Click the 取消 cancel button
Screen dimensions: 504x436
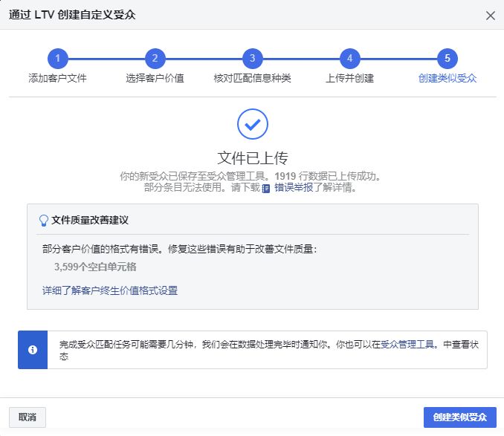(x=28, y=417)
